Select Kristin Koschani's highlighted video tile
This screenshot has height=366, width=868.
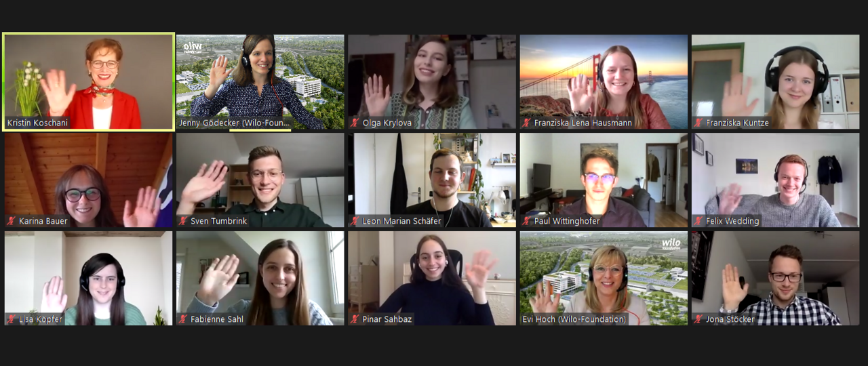(x=88, y=81)
